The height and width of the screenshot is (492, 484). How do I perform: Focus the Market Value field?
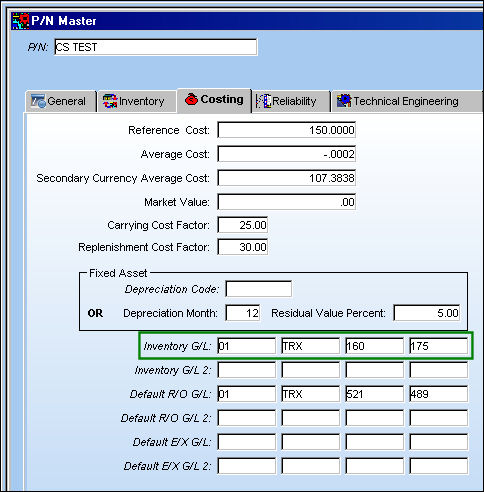[x=287, y=202]
